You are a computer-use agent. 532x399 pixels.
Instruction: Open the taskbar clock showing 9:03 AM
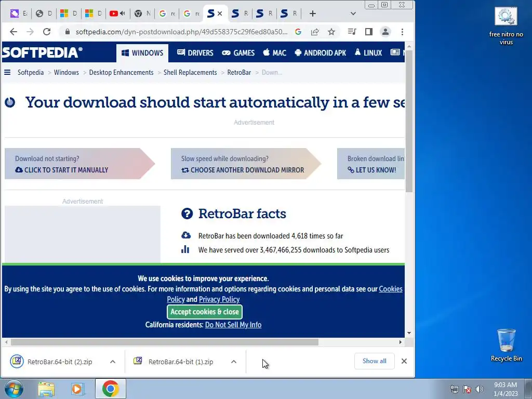click(x=506, y=389)
